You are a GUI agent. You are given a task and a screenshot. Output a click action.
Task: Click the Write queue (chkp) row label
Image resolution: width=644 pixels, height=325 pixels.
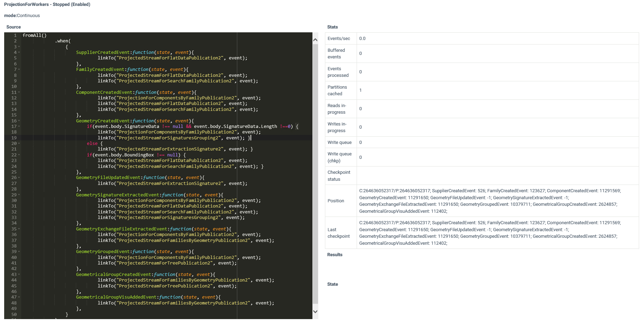click(340, 157)
